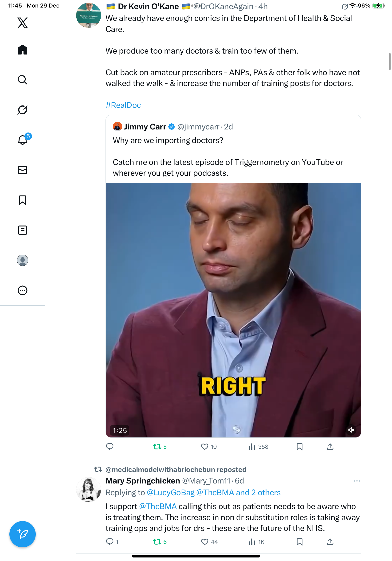Open Grok from the sidebar

point(23,110)
